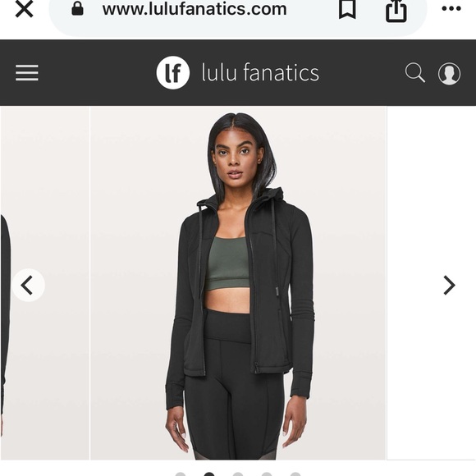Tap the padlock security icon
Screen dimensions: 476x476
pyautogui.click(x=77, y=9)
